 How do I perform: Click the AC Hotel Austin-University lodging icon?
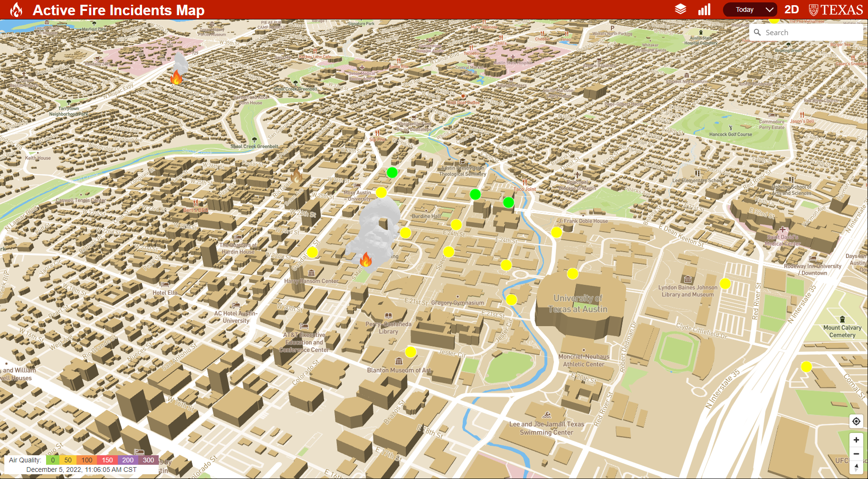236,305
